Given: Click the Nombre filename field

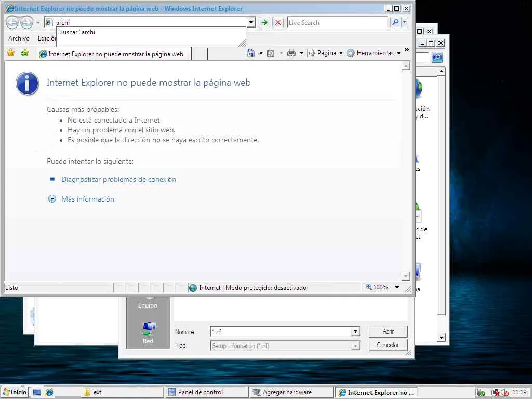Looking at the screenshot, I should tap(281, 331).
